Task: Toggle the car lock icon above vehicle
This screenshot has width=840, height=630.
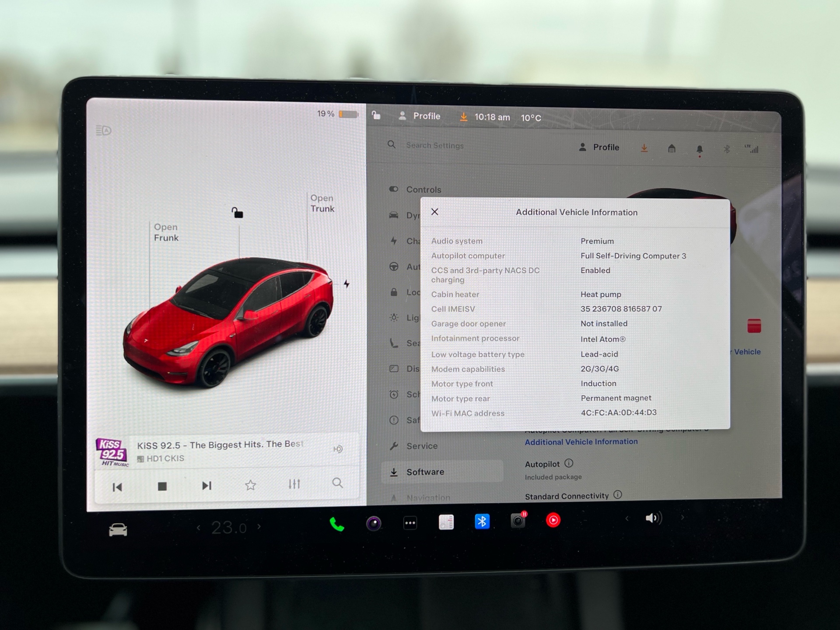Action: click(x=237, y=213)
